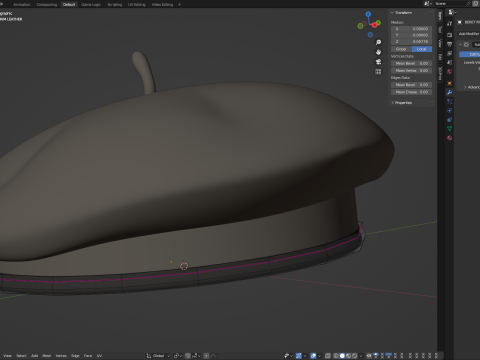Open the Particles properties tab icon
480x360 pixels.
pyautogui.click(x=450, y=101)
